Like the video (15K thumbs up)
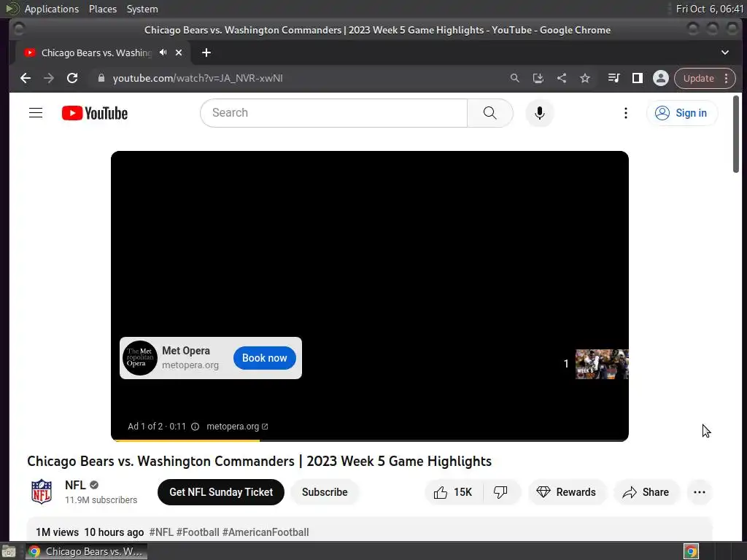Screen dimensions: 747x560 pos(453,492)
